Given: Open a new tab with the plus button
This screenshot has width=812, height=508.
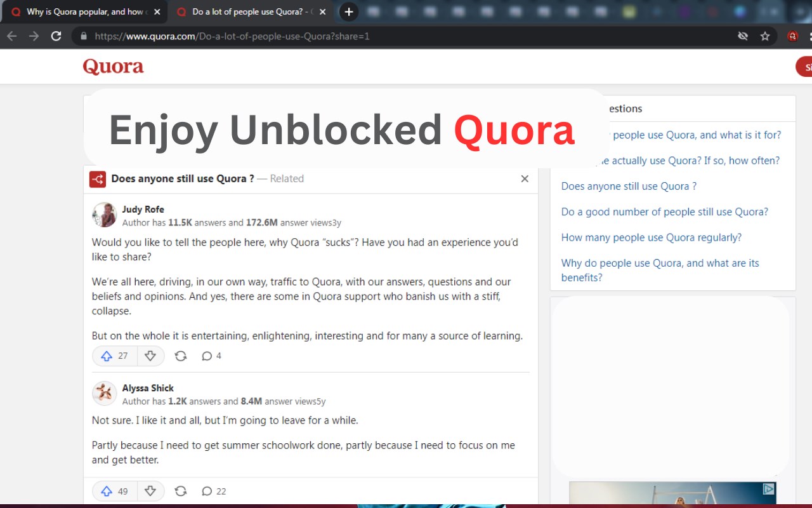Looking at the screenshot, I should pos(348,12).
